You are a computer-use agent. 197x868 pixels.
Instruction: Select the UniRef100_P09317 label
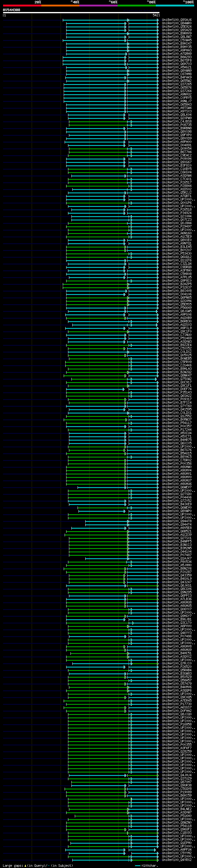coord(177,399)
